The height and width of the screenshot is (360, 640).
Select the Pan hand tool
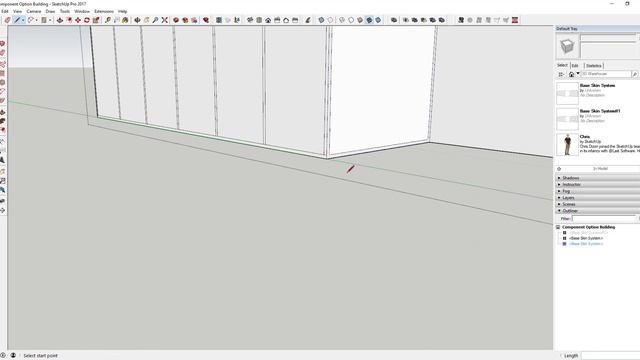pyautogui.click(x=147, y=20)
